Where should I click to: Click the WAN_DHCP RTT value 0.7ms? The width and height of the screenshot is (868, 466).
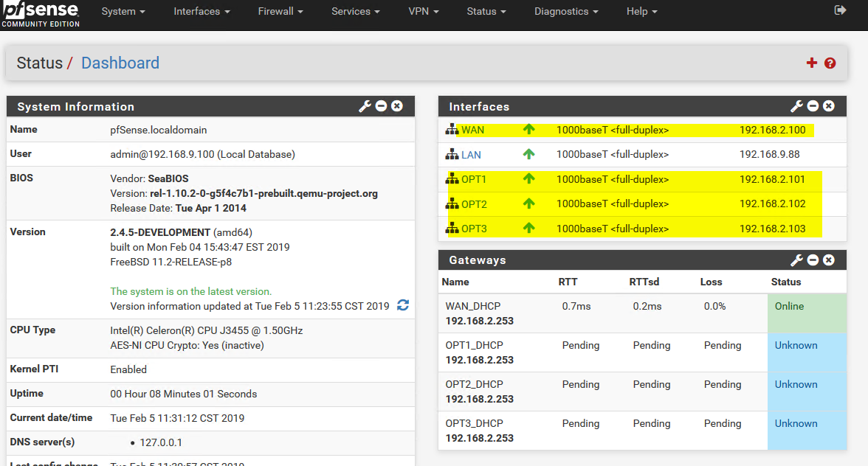[x=576, y=306]
